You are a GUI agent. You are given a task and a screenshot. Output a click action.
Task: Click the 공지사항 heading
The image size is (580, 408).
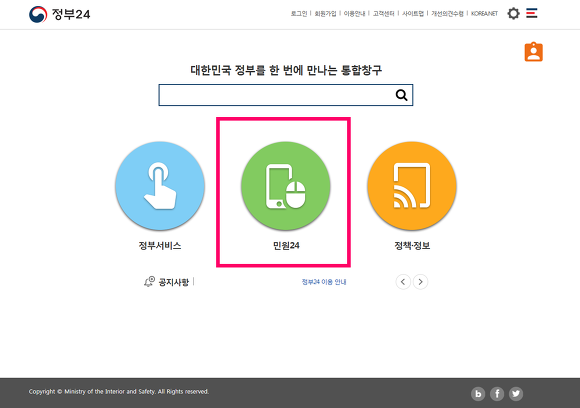coord(173,282)
